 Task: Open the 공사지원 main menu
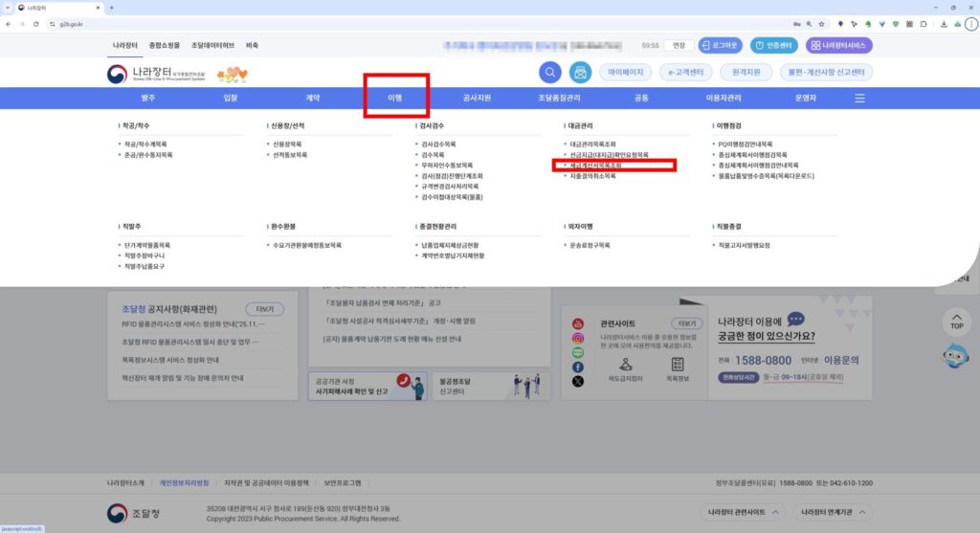(x=477, y=99)
